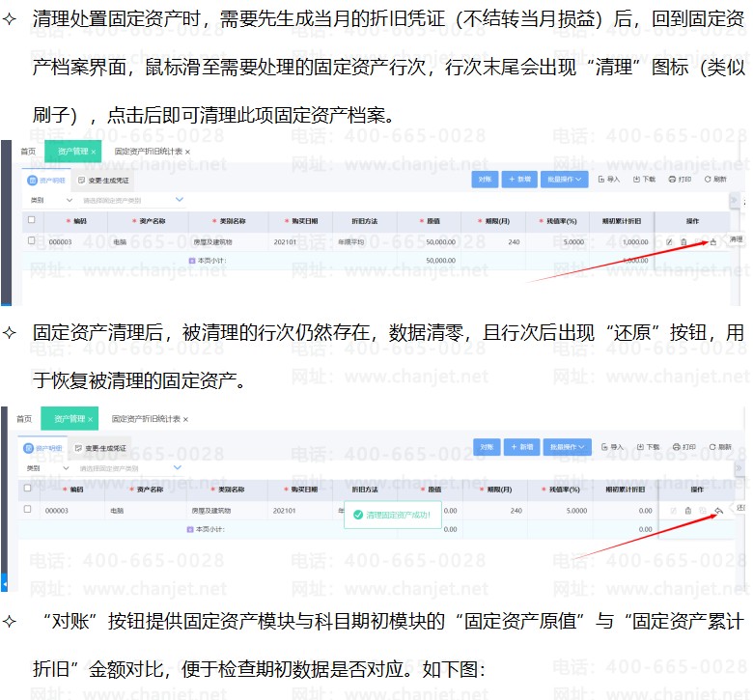753x700 pixels.
Task: Click the blue sidebar arrow in second screenshot
Action: click(x=4, y=583)
